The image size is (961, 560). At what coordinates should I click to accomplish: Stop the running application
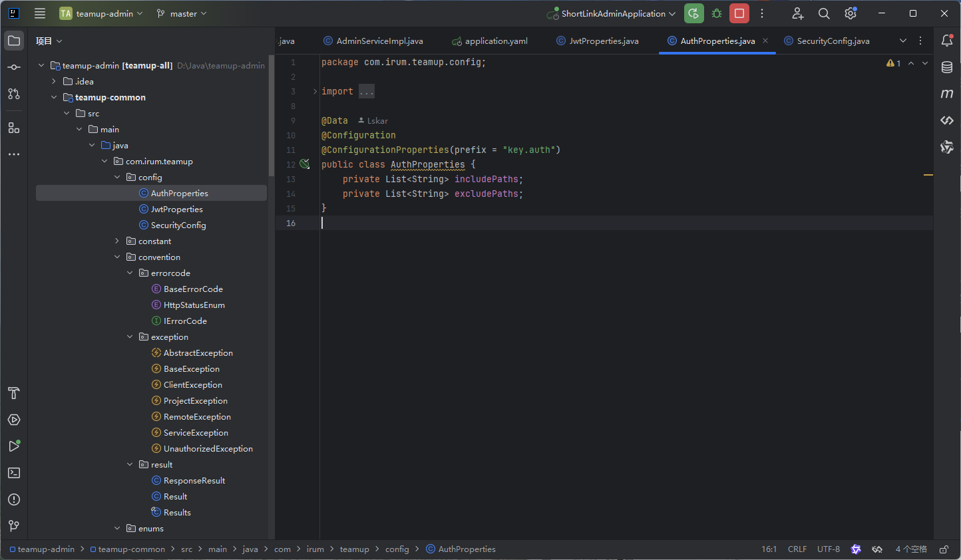coord(739,13)
